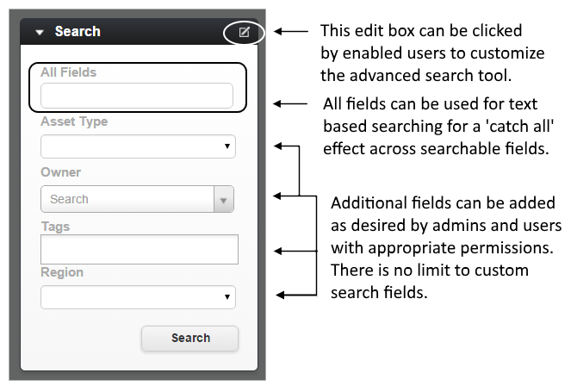Click the Tags field label
Image resolution: width=571 pixels, height=392 pixels.
pyautogui.click(x=55, y=227)
